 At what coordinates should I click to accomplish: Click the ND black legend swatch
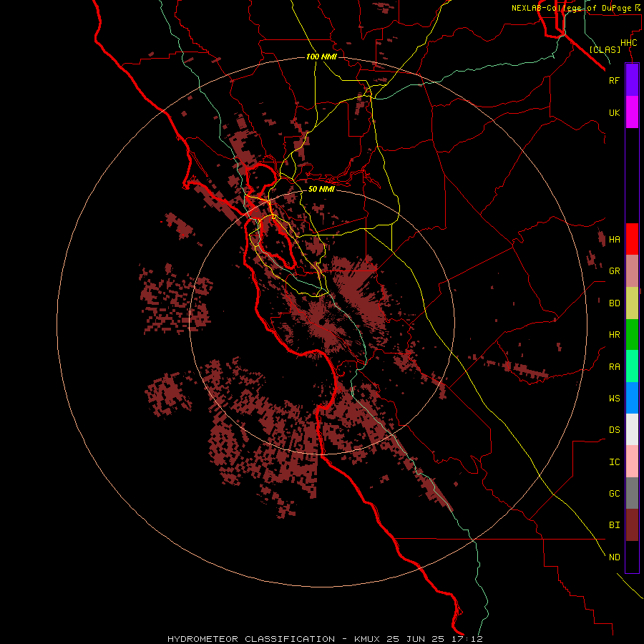click(632, 557)
